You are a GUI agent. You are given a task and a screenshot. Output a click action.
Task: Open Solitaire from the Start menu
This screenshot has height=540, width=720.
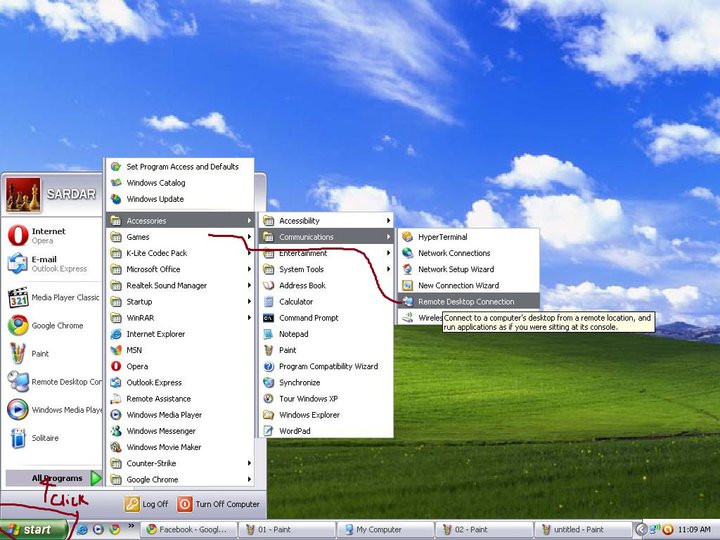point(17,438)
